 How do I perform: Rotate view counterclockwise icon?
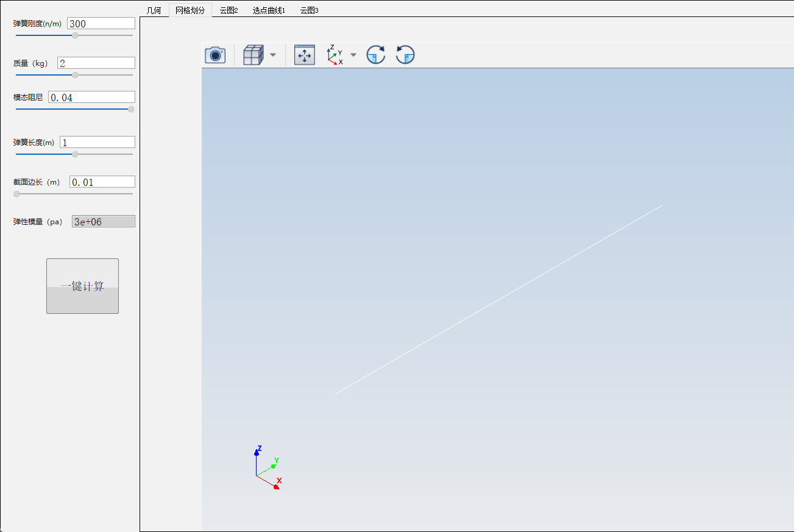[x=405, y=55]
